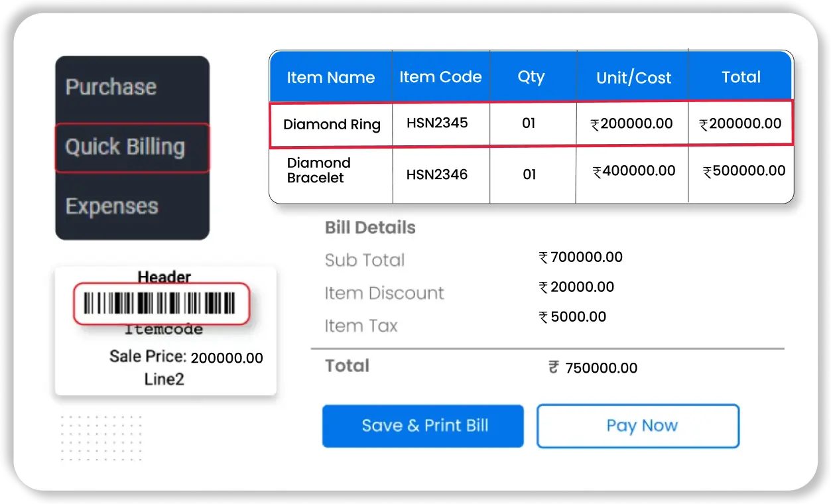831x504 pixels.
Task: Click the Sub Total amount
Action: pyautogui.click(x=581, y=257)
